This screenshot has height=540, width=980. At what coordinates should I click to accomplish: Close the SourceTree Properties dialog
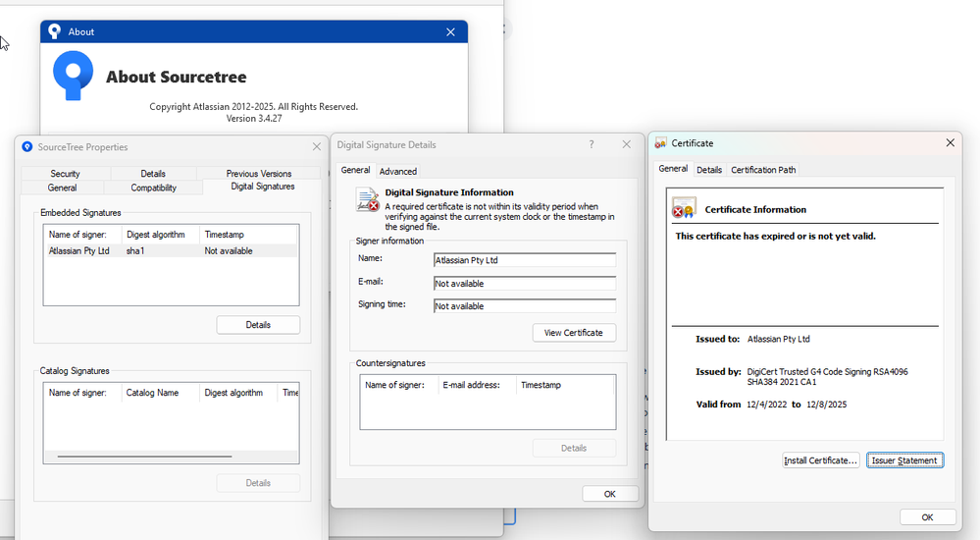[x=317, y=147]
